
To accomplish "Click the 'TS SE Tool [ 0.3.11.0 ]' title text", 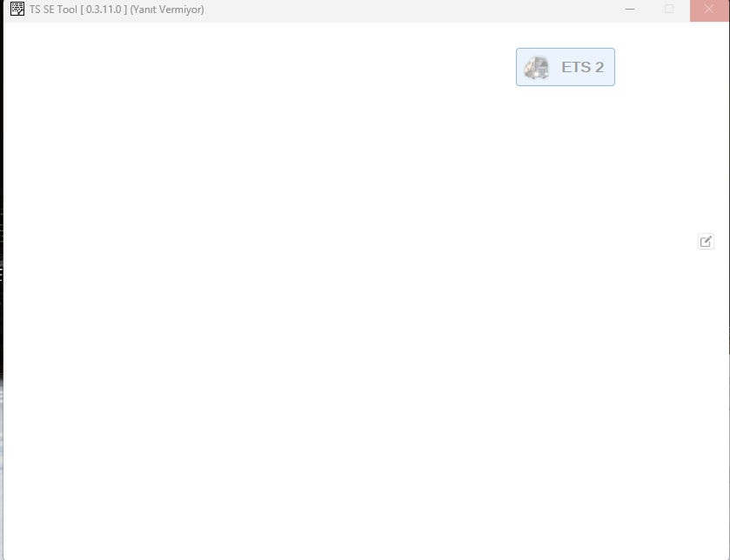I will (78, 10).
